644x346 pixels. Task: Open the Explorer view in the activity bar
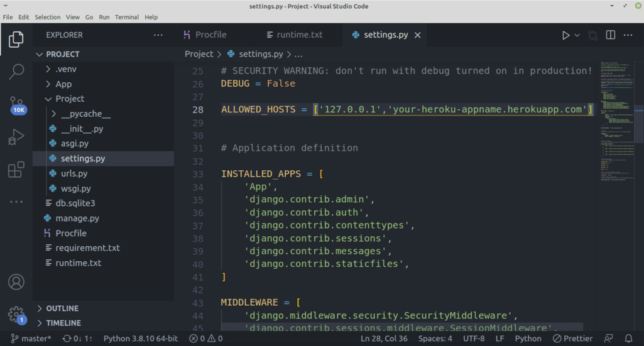(x=16, y=40)
